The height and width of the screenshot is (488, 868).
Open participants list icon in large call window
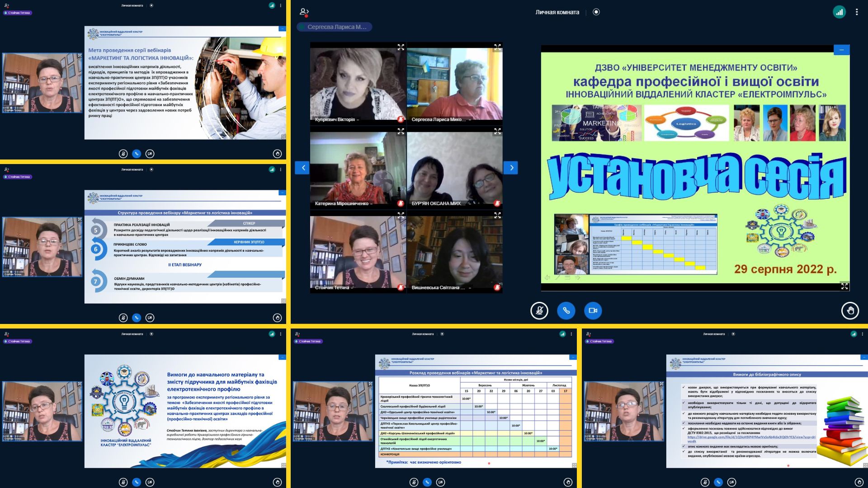pos(304,12)
